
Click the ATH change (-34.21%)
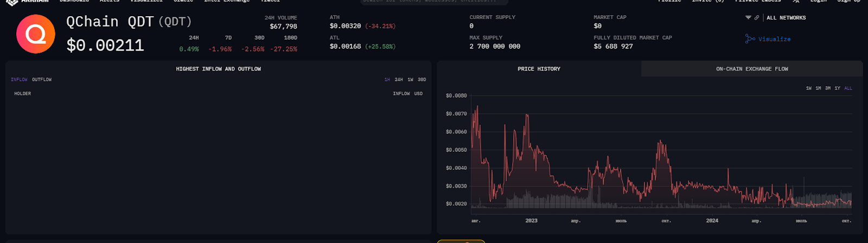coord(380,26)
